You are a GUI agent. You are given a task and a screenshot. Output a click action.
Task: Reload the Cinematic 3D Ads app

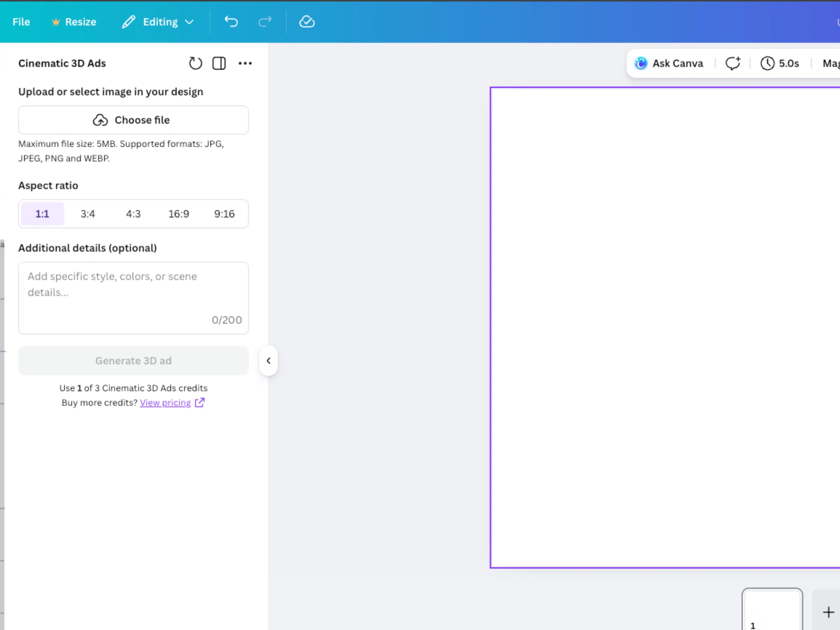196,63
